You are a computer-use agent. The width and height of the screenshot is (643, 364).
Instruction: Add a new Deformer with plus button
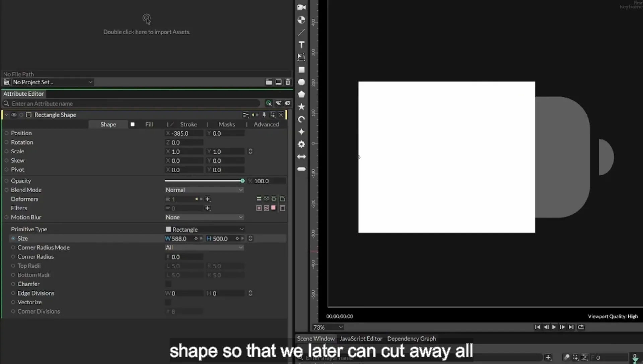pos(208,199)
